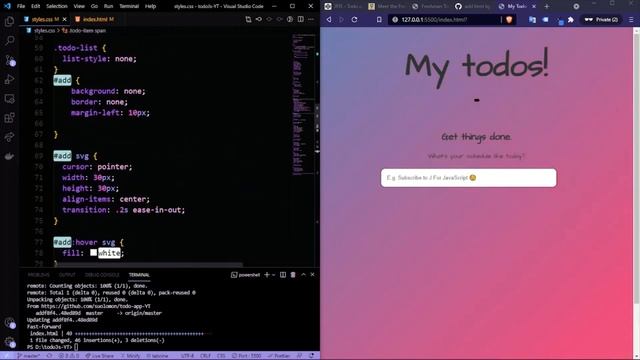This screenshot has width=640, height=360.
Task: Click the editor minimap
Action: (303, 104)
